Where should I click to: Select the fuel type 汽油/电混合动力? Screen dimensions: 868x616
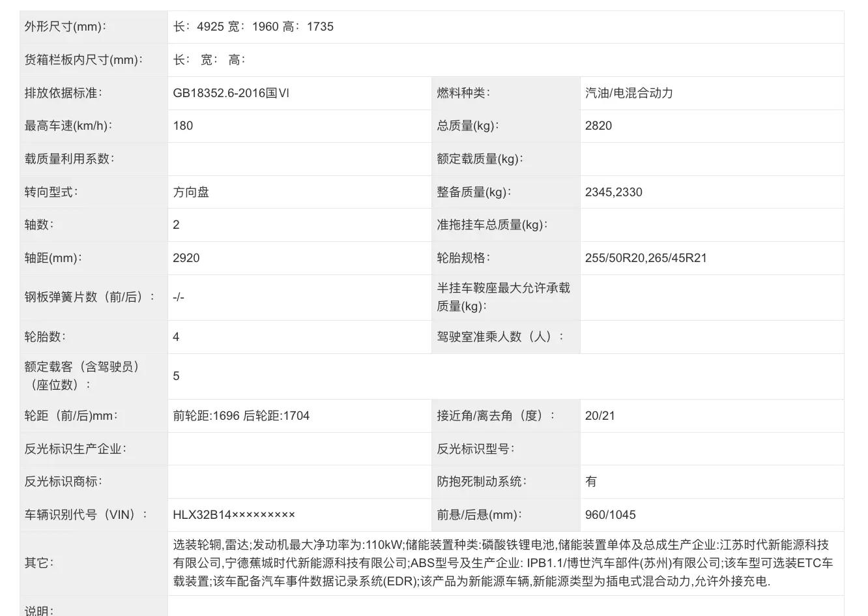(629, 93)
